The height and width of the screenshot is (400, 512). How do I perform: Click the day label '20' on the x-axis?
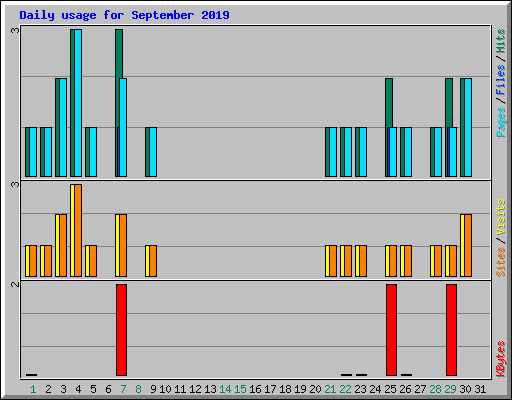click(315, 389)
